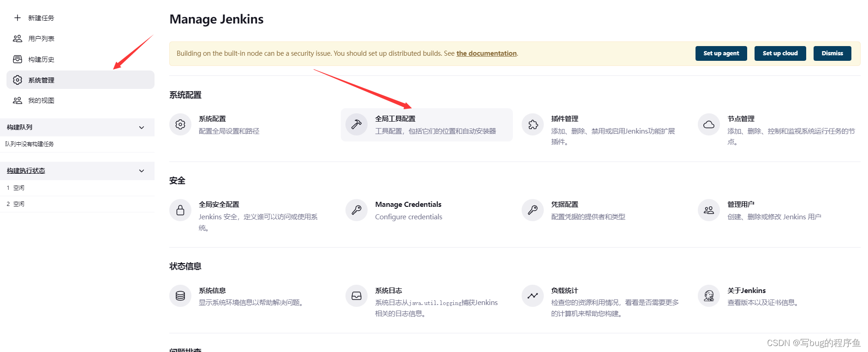The image size is (868, 352).
Task: Select 系统管理 in the sidebar
Action: 80,80
